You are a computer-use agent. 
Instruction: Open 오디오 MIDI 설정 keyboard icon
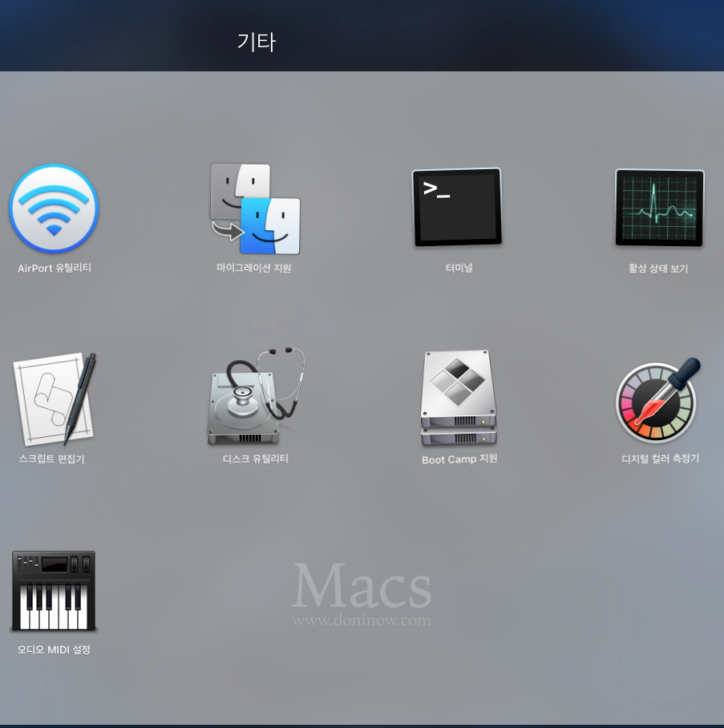tap(54, 591)
